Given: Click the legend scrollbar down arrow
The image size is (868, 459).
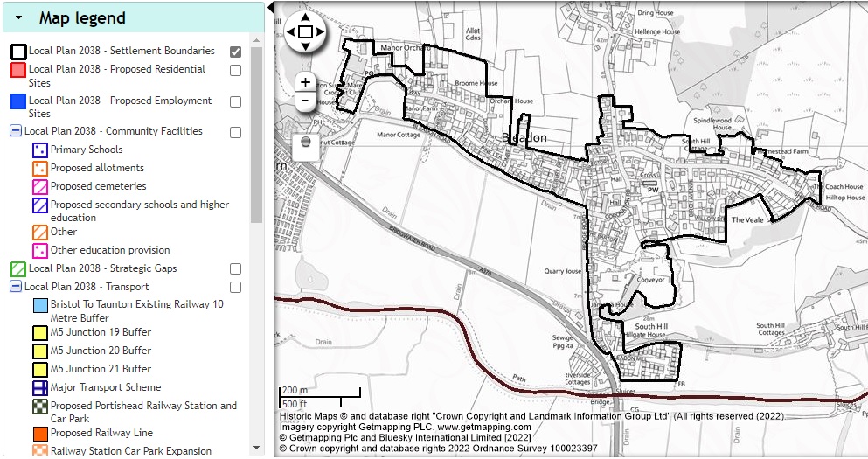Looking at the screenshot, I should [x=256, y=449].
